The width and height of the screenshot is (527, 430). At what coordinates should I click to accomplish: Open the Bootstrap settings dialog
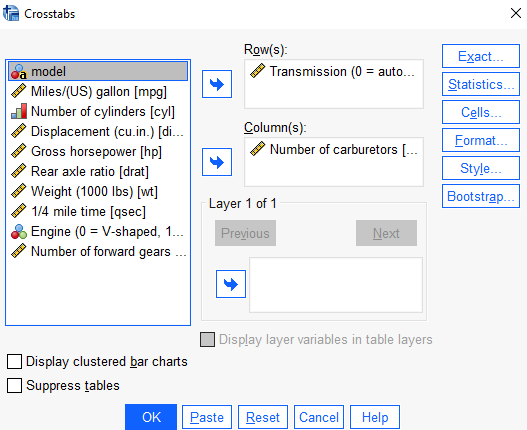481,196
